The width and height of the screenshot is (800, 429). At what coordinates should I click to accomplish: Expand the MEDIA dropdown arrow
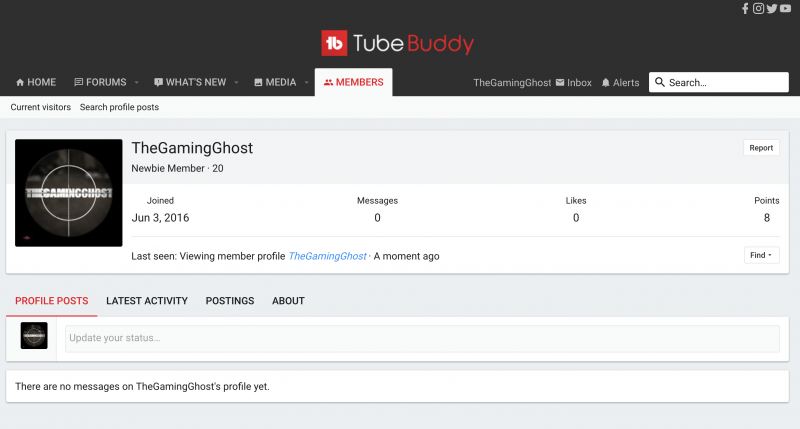(307, 82)
